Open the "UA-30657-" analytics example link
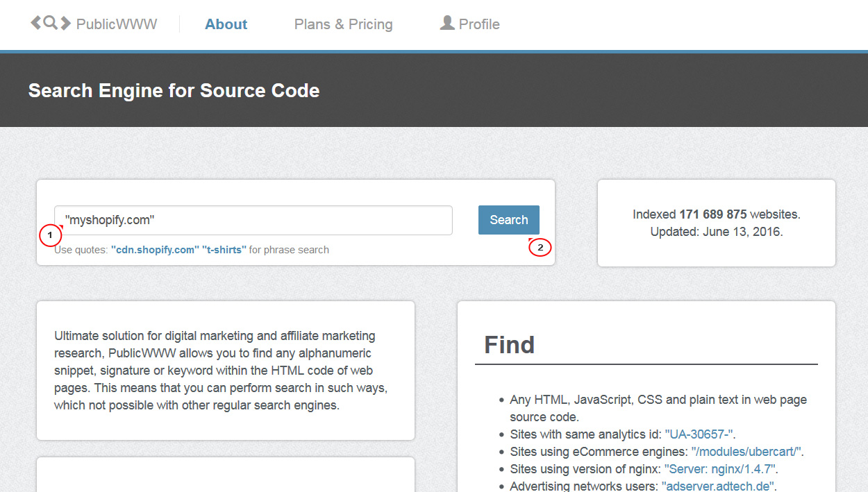 pyautogui.click(x=700, y=434)
